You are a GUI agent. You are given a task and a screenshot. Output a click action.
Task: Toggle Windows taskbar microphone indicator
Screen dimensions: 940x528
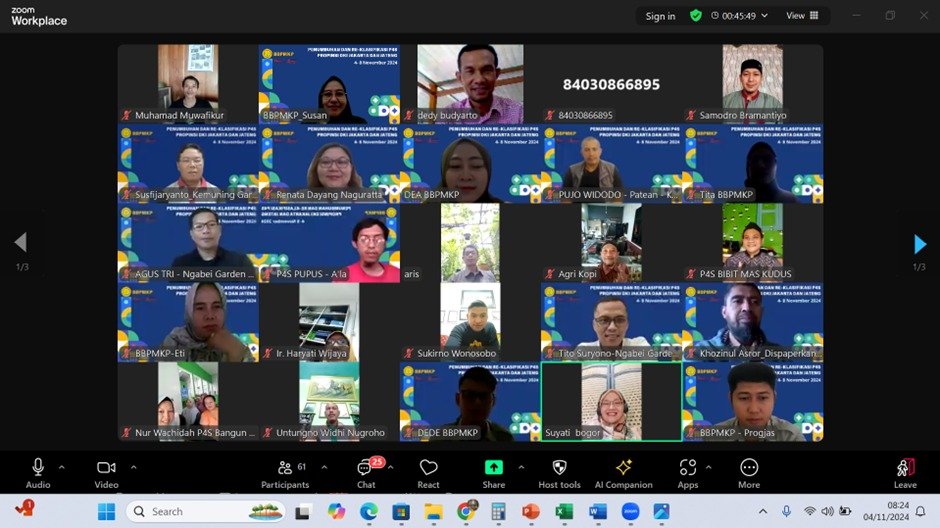click(786, 512)
